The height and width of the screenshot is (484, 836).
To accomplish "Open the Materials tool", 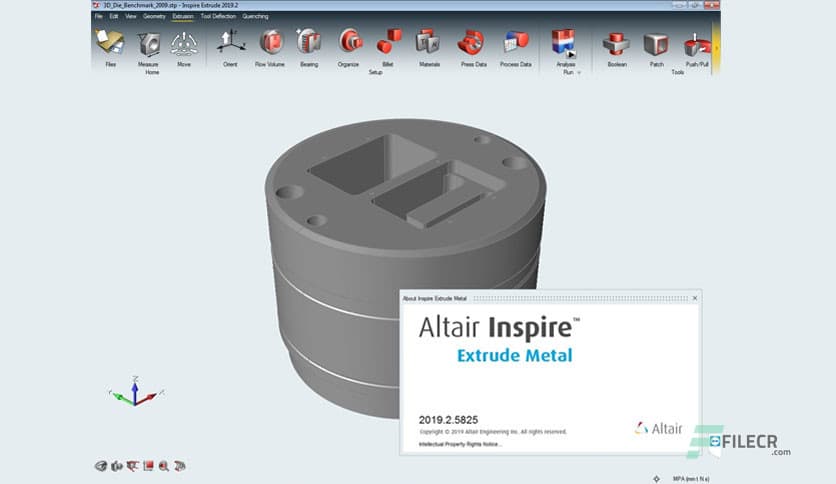I will 429,43.
